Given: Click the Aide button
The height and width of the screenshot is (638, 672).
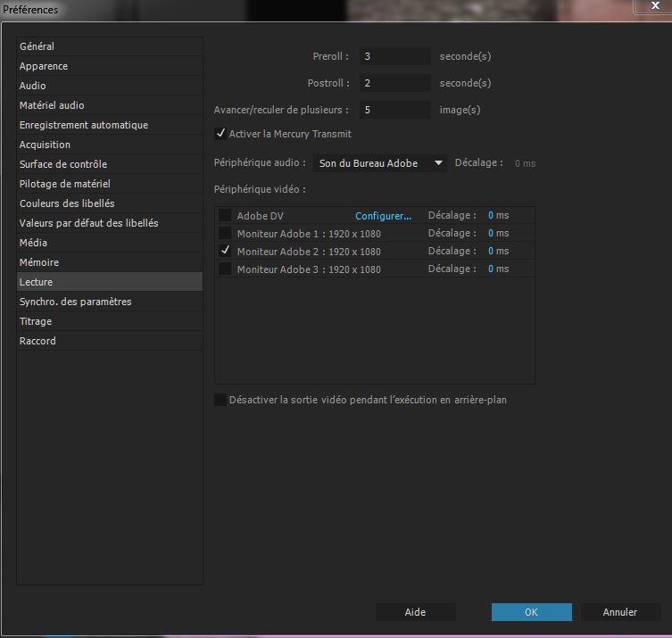Looking at the screenshot, I should (415, 612).
